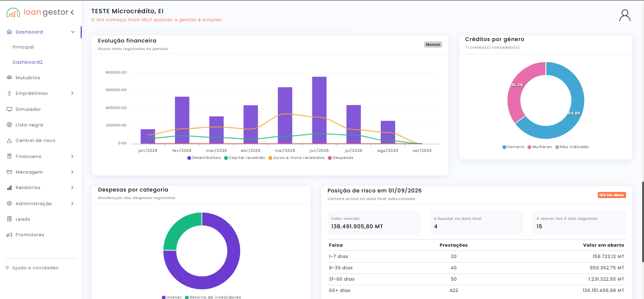The height and width of the screenshot is (299, 644).
Task: Open the Promotores menu item
Action: pos(30,235)
